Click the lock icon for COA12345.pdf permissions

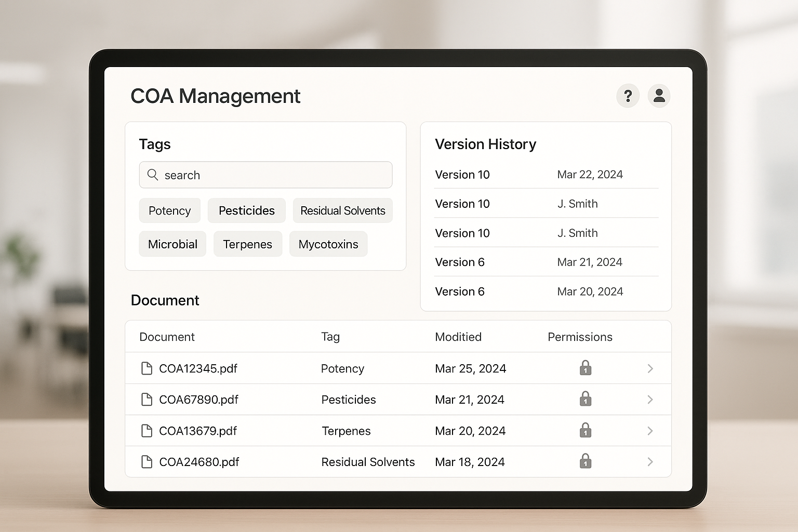pyautogui.click(x=585, y=368)
